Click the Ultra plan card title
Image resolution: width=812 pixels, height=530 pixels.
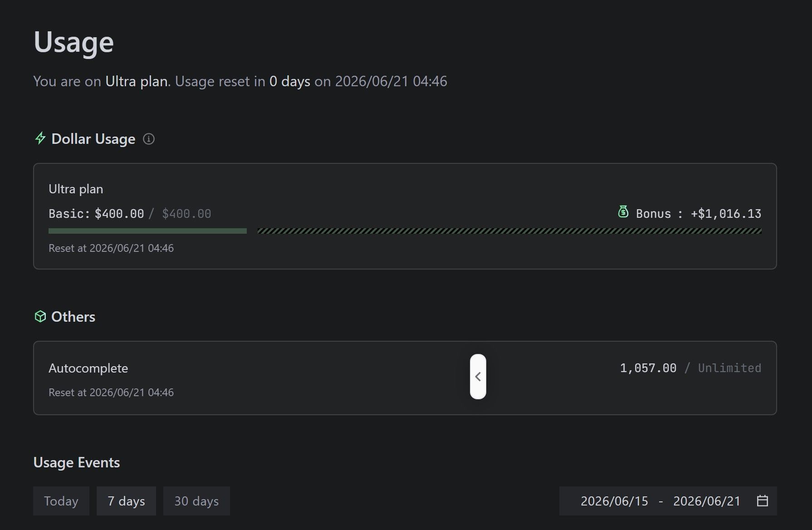point(76,189)
